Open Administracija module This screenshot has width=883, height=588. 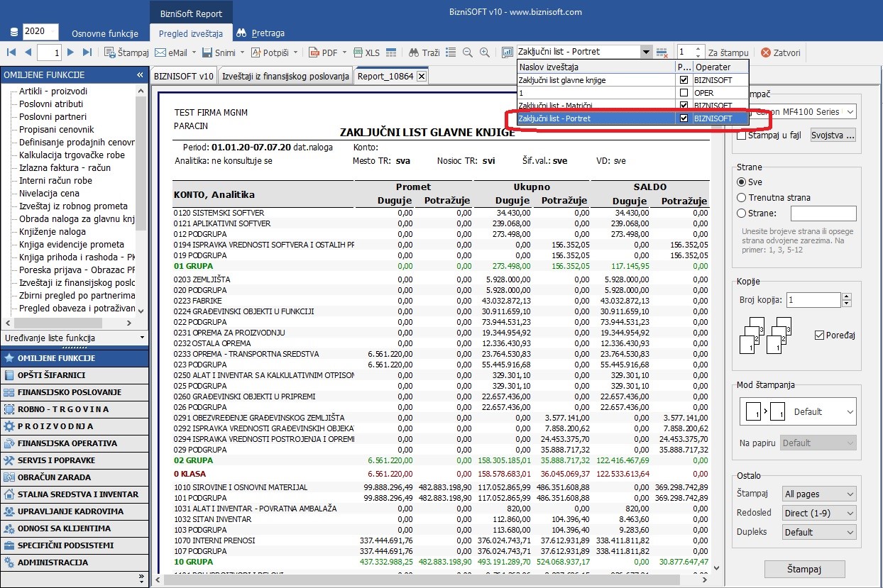click(x=75, y=562)
